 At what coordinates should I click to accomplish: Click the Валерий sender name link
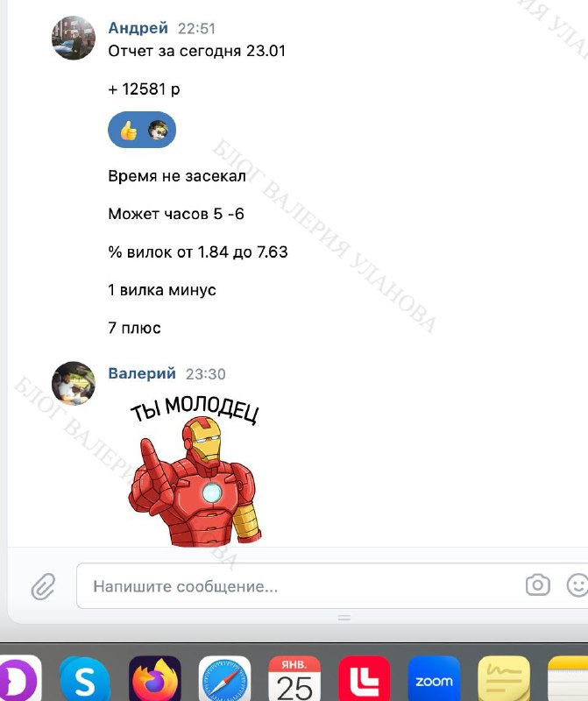[142, 373]
